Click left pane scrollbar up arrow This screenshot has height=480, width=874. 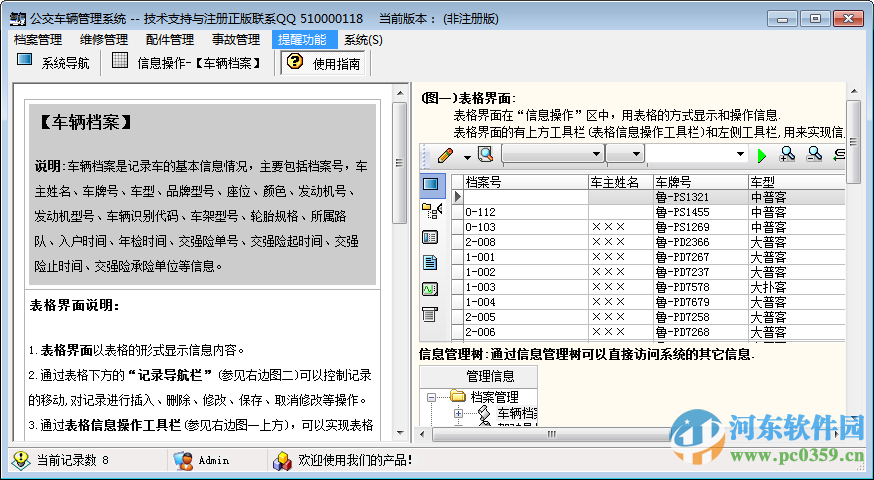coord(400,93)
